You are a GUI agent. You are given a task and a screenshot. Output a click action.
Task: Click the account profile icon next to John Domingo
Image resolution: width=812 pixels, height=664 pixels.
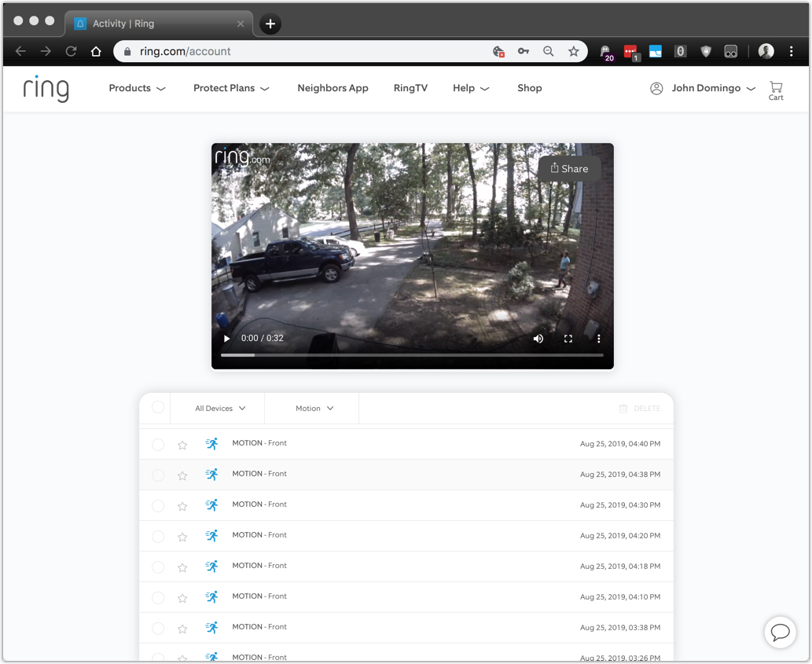click(x=656, y=88)
